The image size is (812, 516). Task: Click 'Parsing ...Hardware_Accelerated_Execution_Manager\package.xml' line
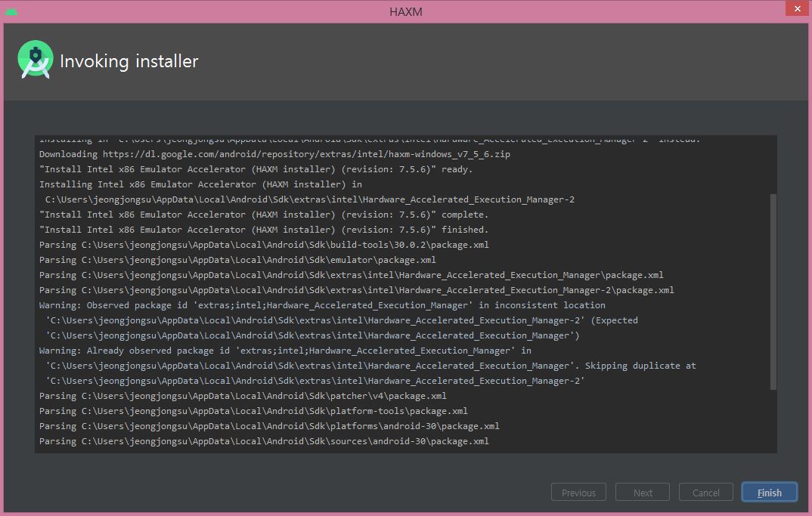[x=351, y=275]
